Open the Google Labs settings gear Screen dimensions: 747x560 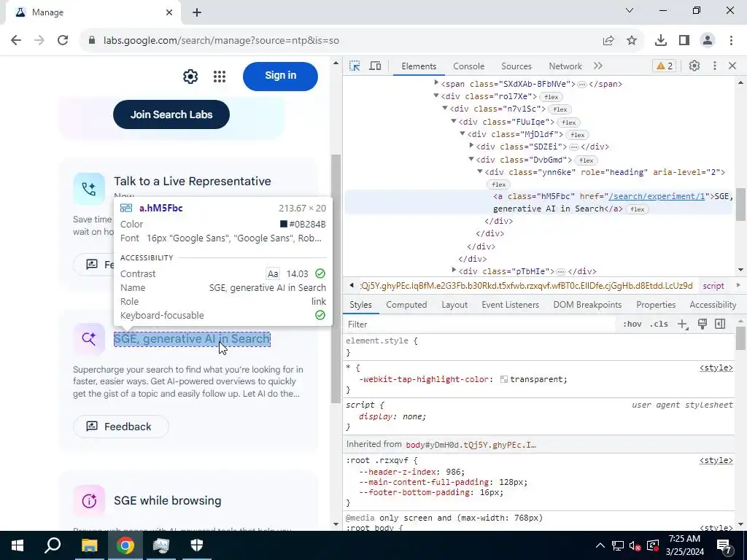(x=190, y=76)
